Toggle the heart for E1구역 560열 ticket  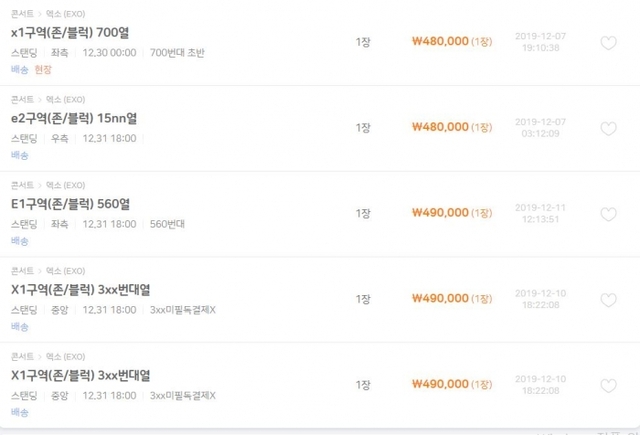pos(608,214)
